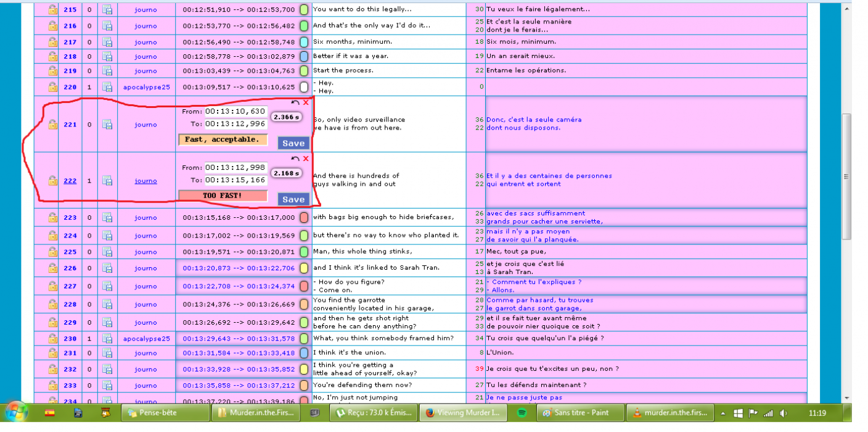Screen dimensions: 868x432
Task: Open user apocalypse25 link on row 220
Action: point(146,87)
